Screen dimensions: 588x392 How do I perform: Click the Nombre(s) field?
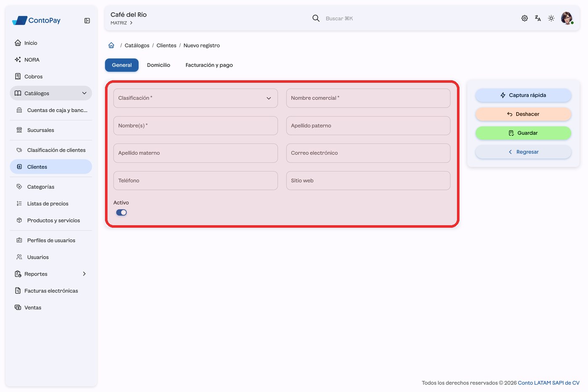tap(195, 126)
